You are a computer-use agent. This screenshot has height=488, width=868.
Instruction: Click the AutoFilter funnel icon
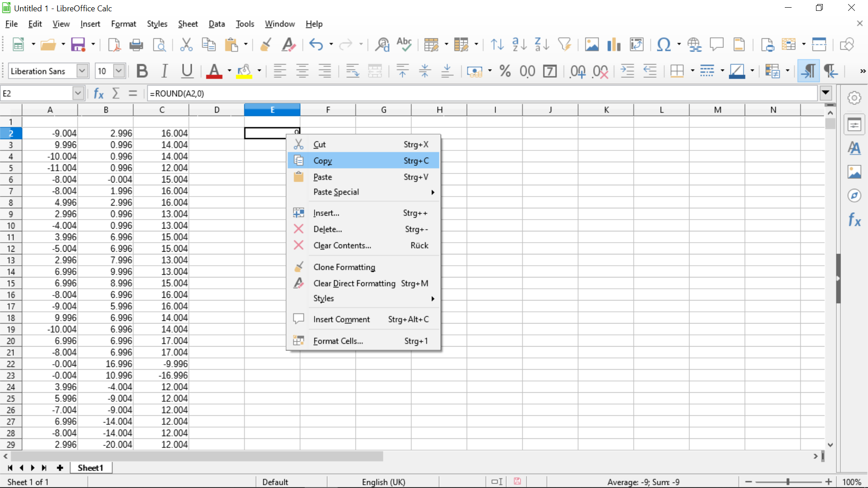click(x=564, y=44)
